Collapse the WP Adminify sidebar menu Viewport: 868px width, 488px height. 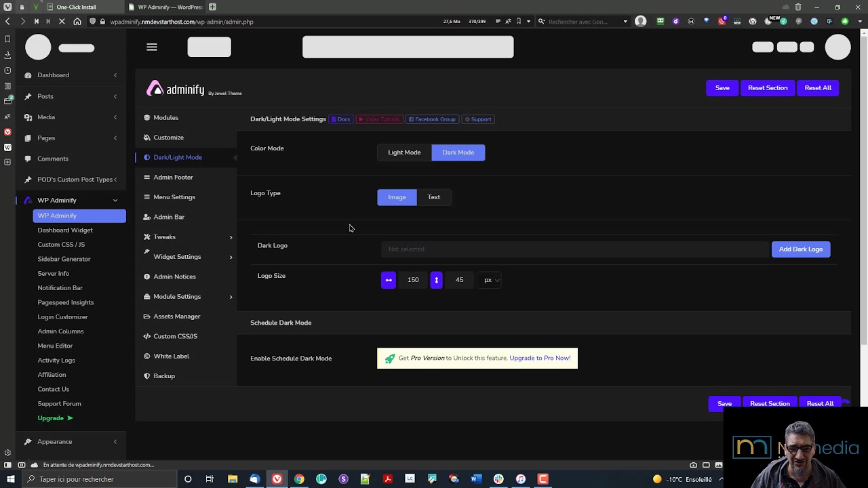click(x=115, y=201)
